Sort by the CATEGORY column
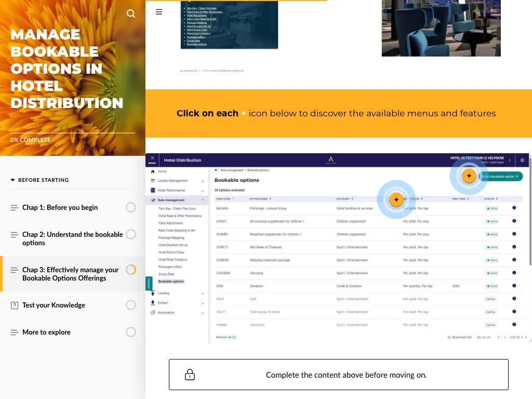Viewport: 532px width, 399px height. [345, 199]
